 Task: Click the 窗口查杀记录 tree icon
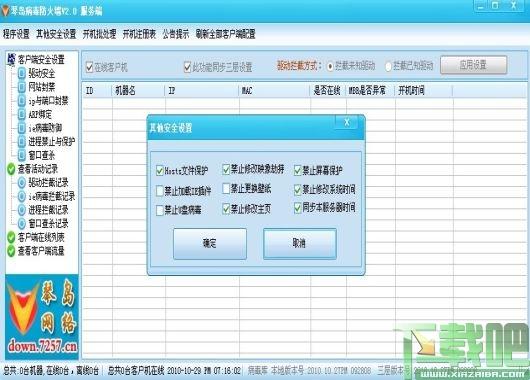pos(22,223)
